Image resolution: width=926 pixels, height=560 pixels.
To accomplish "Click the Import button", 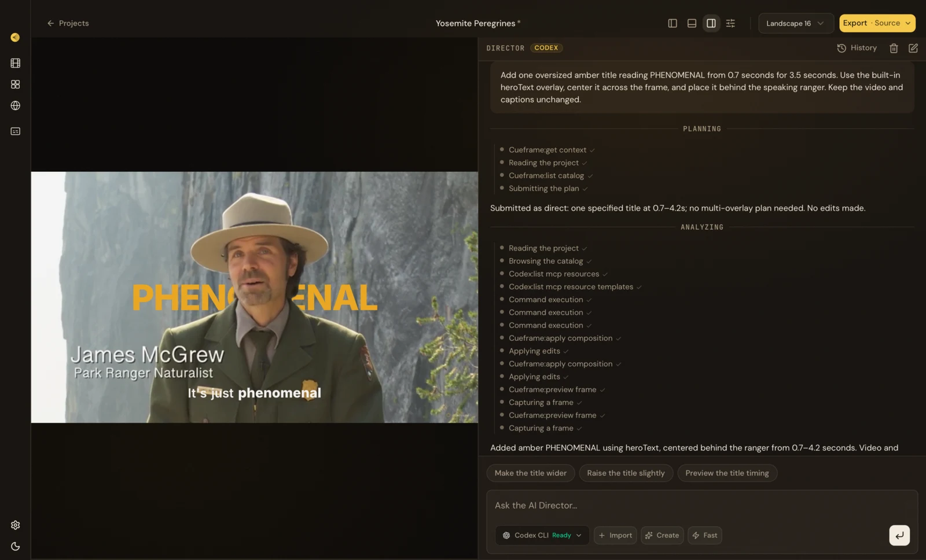I will pyautogui.click(x=615, y=536).
